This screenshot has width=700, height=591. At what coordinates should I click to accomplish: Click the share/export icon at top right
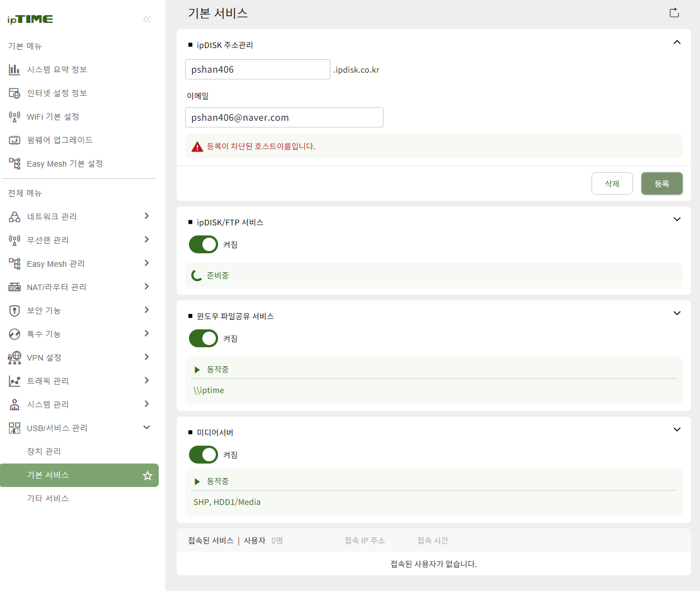(x=674, y=13)
